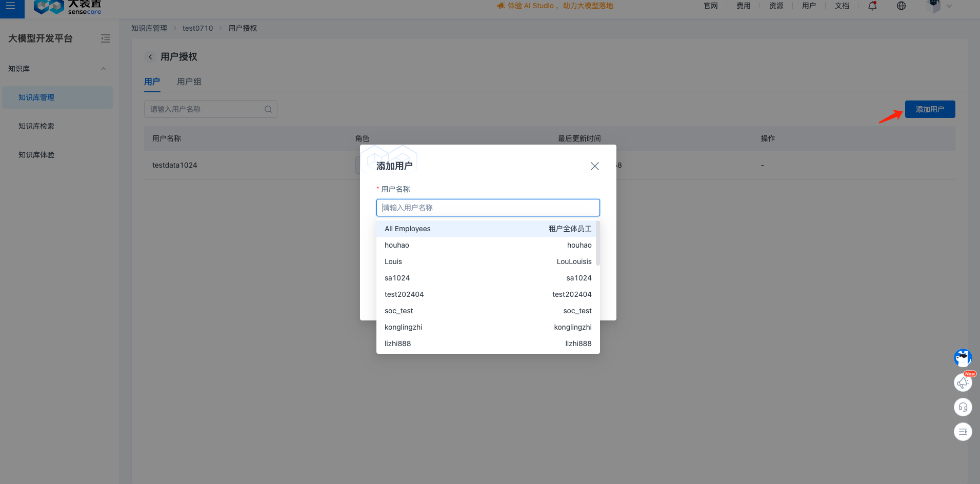The image size is (980, 484).
Task: Open the headset customer support icon
Action: (963, 407)
